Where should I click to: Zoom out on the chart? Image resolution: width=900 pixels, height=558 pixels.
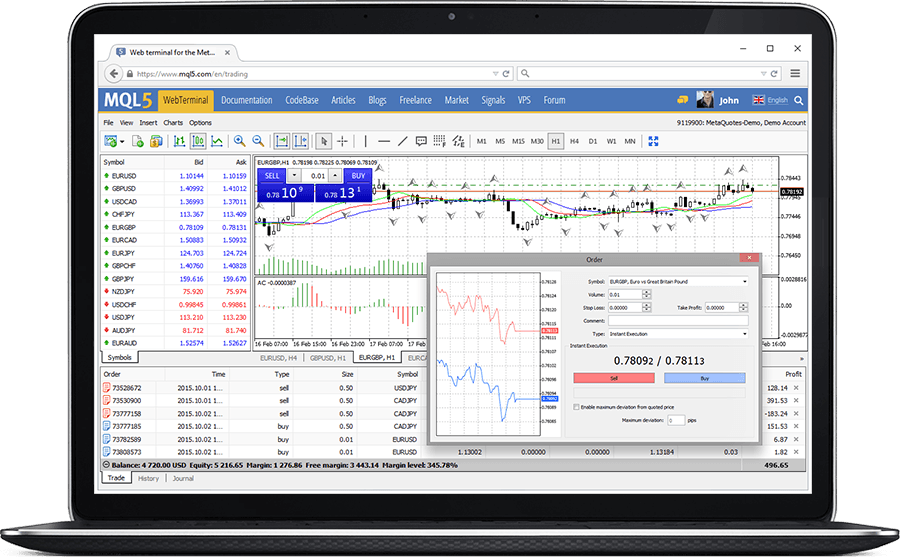[258, 141]
